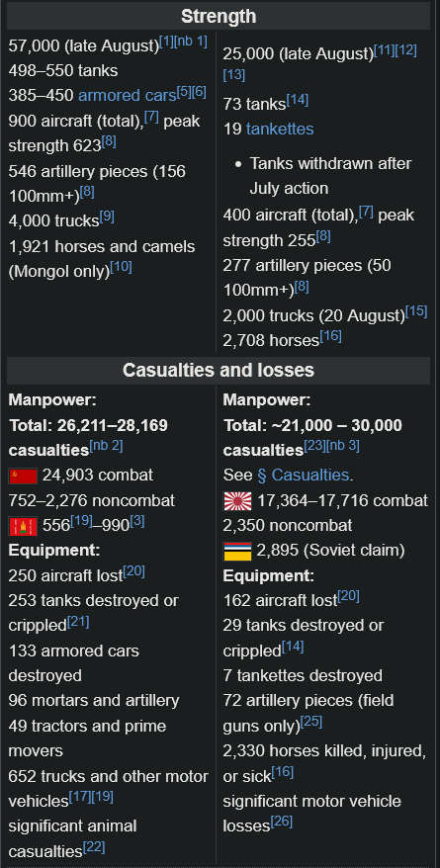The width and height of the screenshot is (440, 868).
Task: Click reference 16 next to 2,708 horses
Action: (x=330, y=336)
